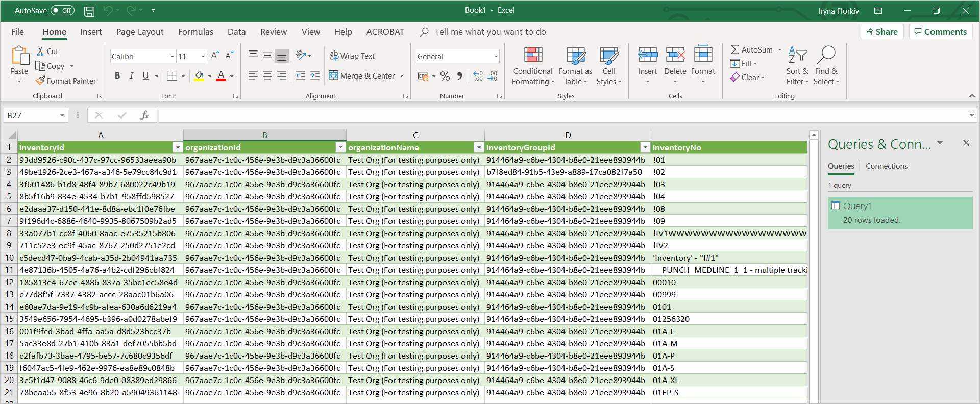The width and height of the screenshot is (980, 404).
Task: Click the Middle Align icon
Action: tap(267, 55)
